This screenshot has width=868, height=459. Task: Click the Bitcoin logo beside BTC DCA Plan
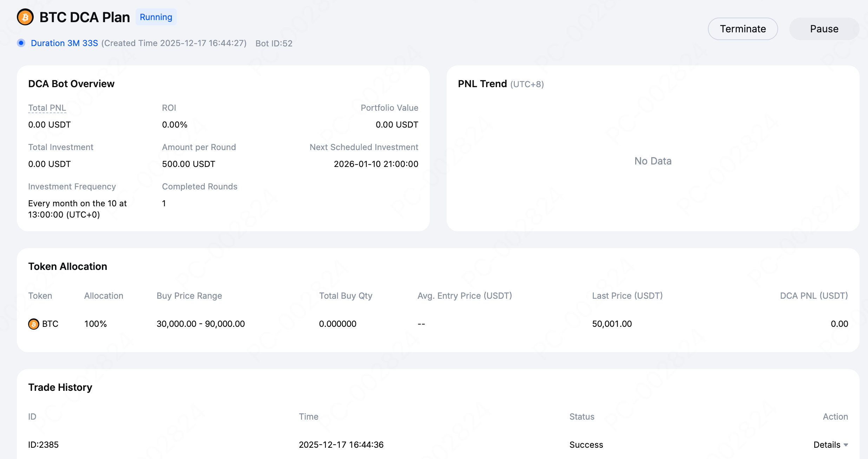click(25, 17)
